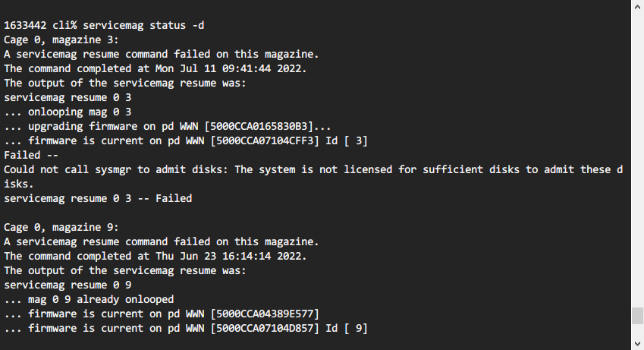The width and height of the screenshot is (644, 350).
Task: Click the 'Failed --' line
Action: pyautogui.click(x=28, y=155)
